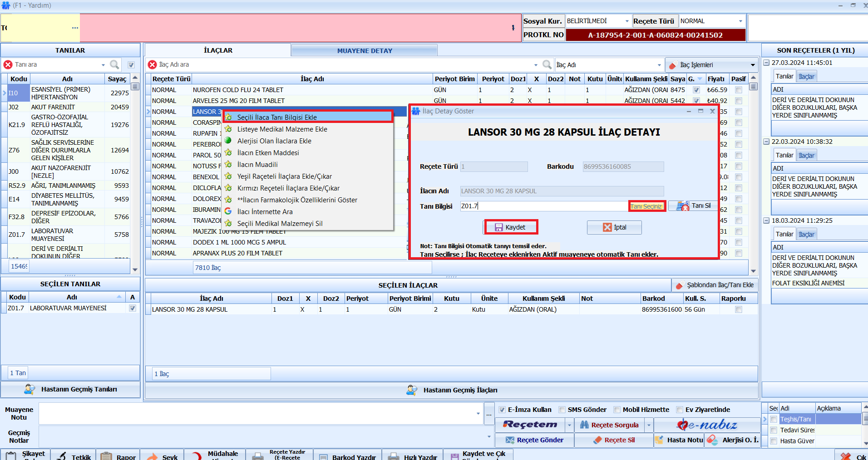Click the Hasta Notu note icon

pos(660,440)
